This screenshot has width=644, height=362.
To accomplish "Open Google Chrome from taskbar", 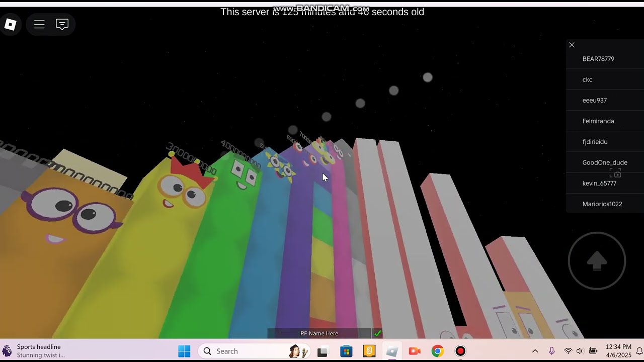I will coord(437,351).
